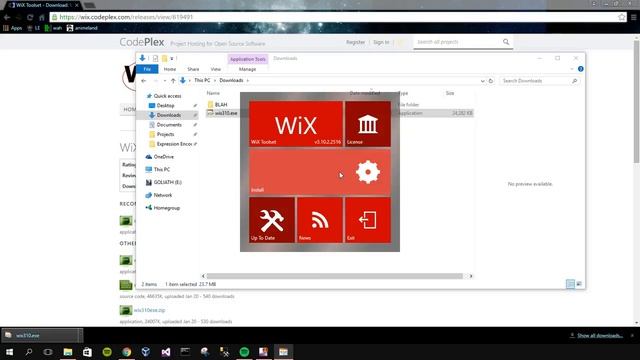Open wix310.exe download item options arrow
This screenshot has width=640, height=360.
(79, 336)
